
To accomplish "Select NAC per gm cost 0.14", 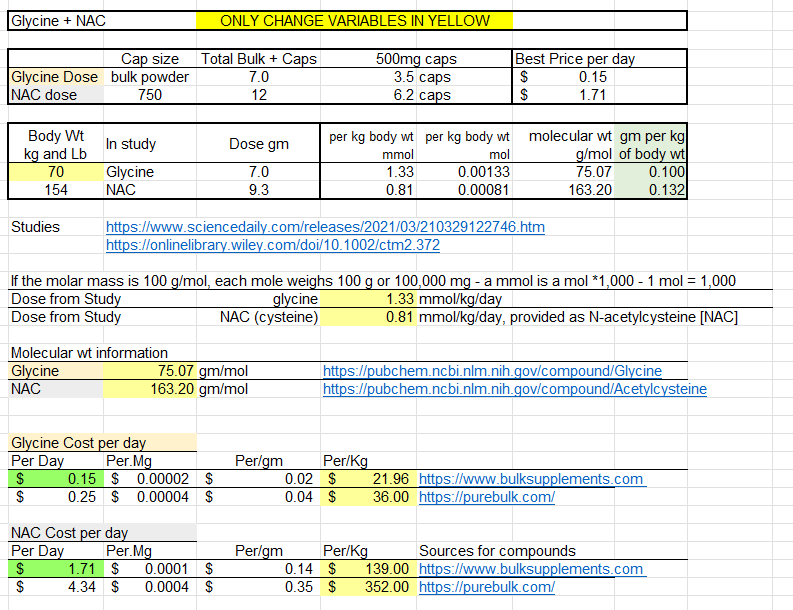I will 258,569.
